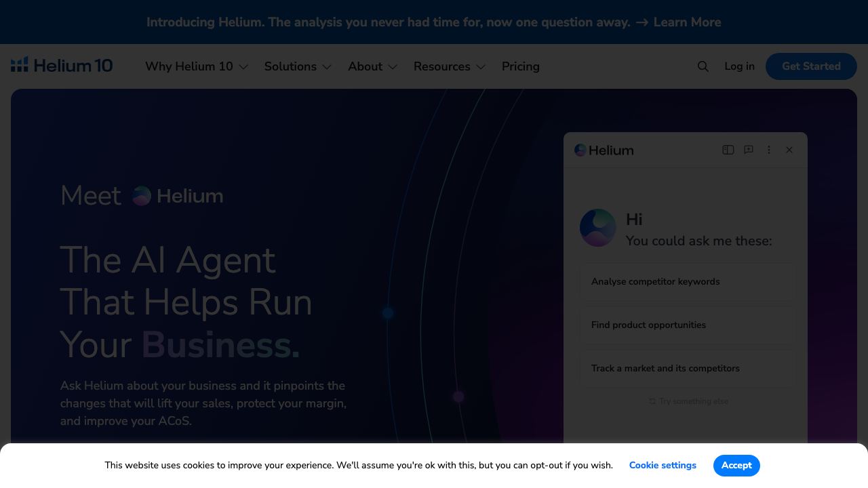This screenshot has width=868, height=488.
Task: Select Find product opportunities suggestion
Action: coord(688,325)
